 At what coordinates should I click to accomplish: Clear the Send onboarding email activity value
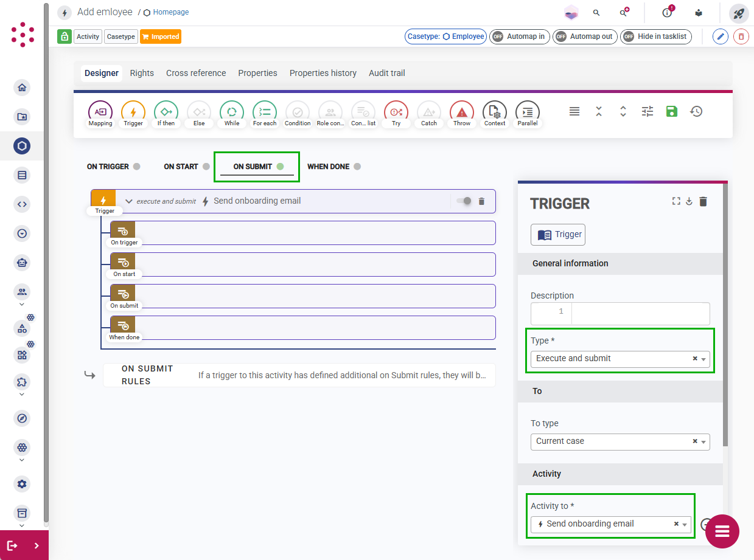(x=677, y=524)
